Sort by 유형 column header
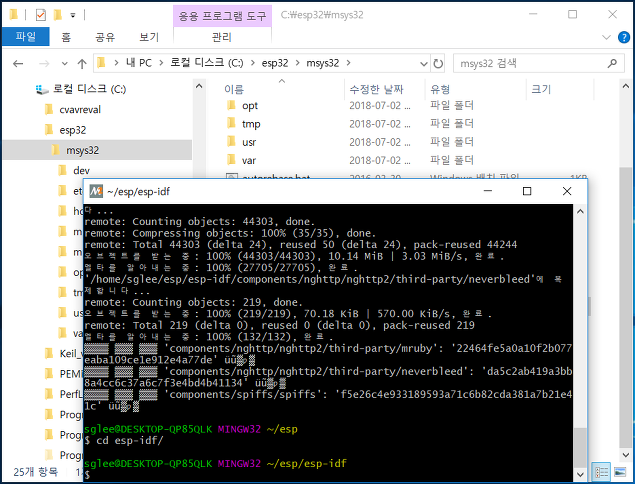 tap(440, 89)
